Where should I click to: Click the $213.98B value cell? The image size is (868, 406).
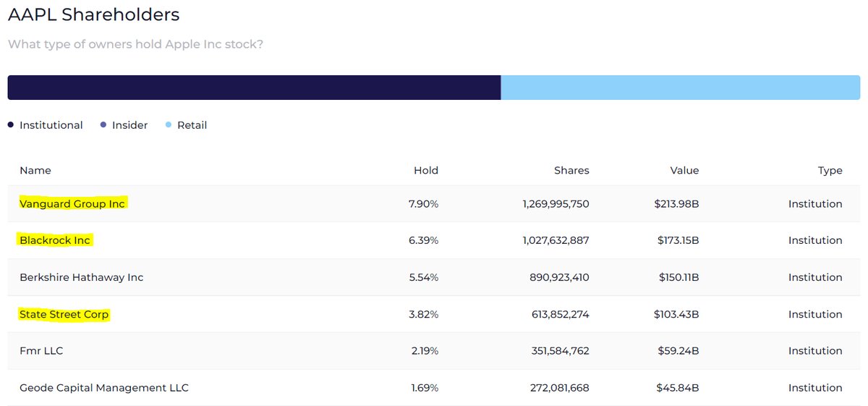pyautogui.click(x=676, y=204)
